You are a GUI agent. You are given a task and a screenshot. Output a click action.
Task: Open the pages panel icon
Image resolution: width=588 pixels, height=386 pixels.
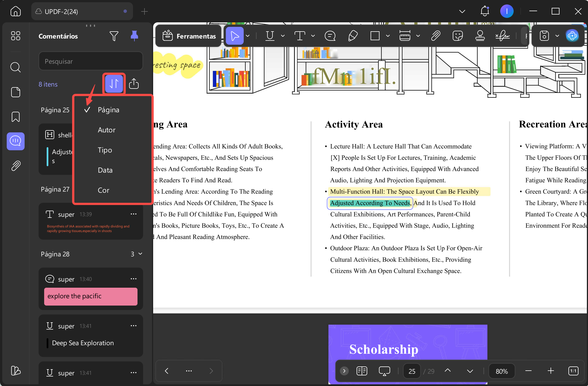[x=16, y=92]
